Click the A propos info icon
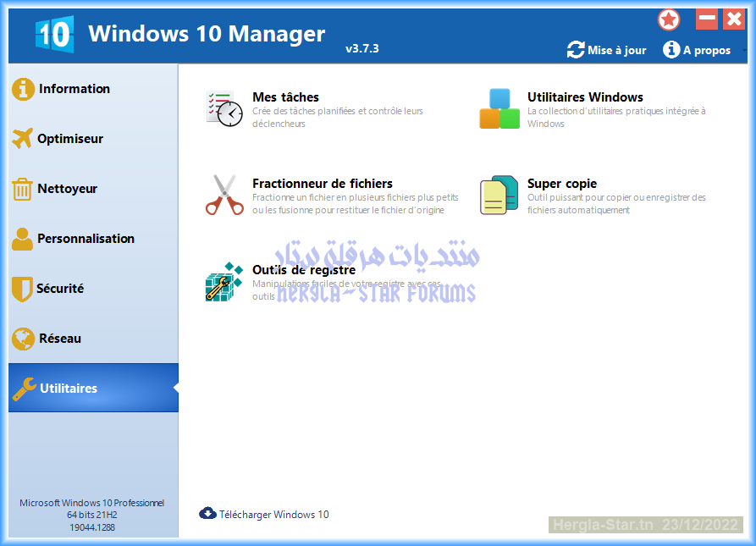This screenshot has height=546, width=756. tap(671, 49)
